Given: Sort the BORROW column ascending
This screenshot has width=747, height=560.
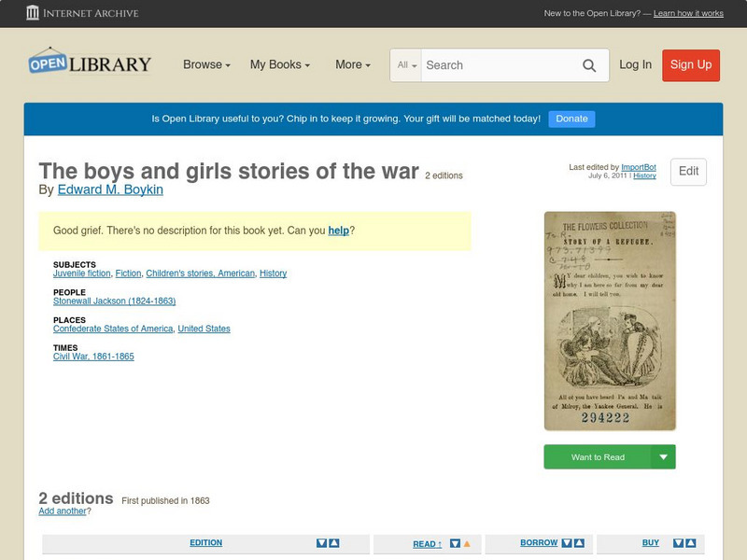Looking at the screenshot, I should pyautogui.click(x=577, y=543).
